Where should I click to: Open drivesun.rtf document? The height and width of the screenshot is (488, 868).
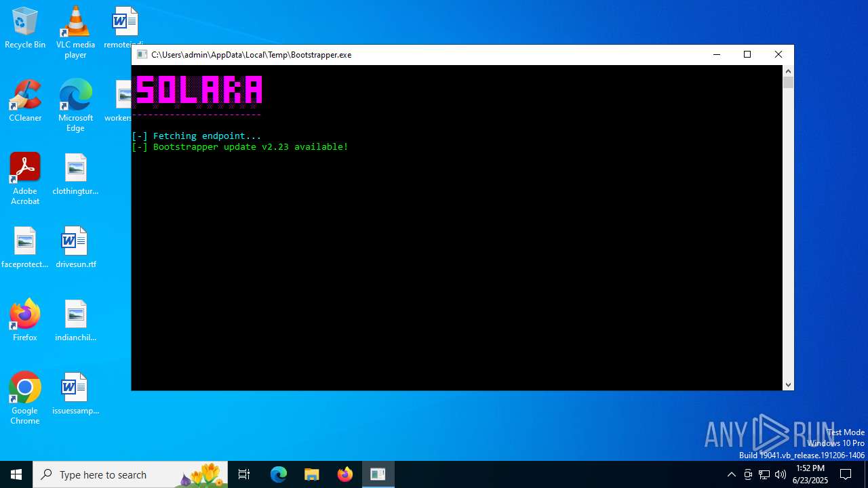[75, 247]
